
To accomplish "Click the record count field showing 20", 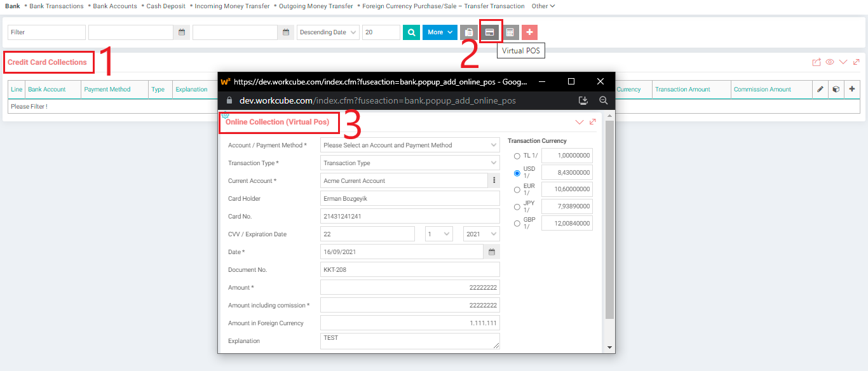I will 381,32.
